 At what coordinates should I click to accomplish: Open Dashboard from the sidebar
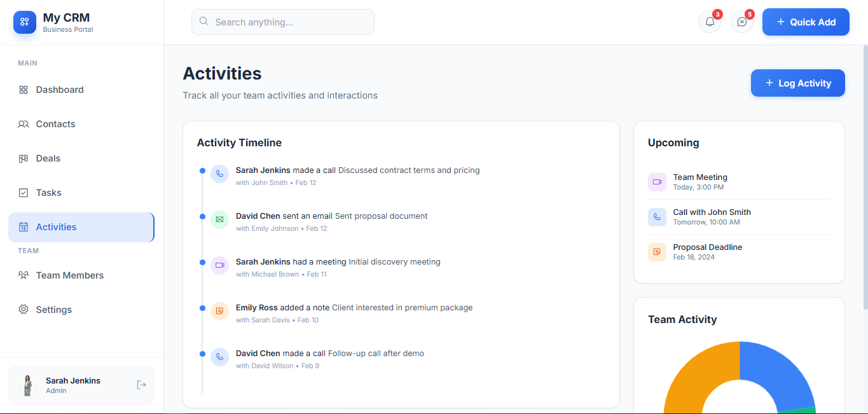[x=60, y=90]
